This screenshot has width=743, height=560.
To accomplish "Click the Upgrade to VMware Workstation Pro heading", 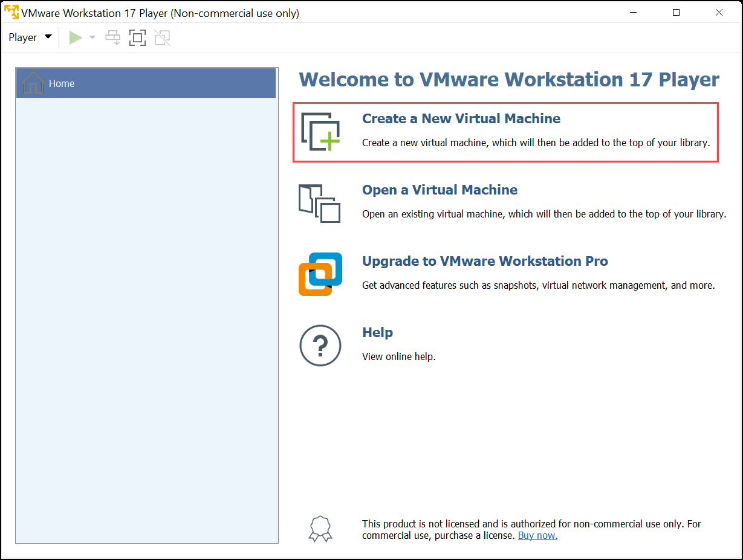I will pyautogui.click(x=485, y=262).
